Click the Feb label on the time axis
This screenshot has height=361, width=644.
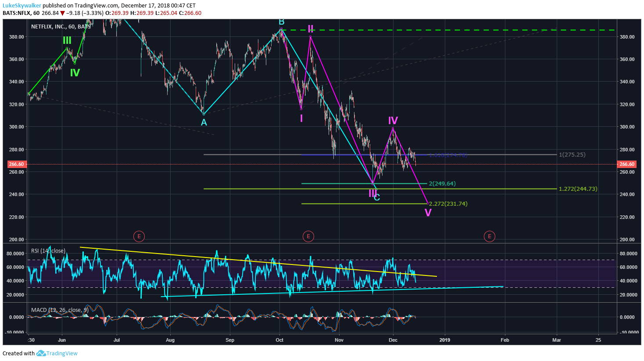pos(505,340)
